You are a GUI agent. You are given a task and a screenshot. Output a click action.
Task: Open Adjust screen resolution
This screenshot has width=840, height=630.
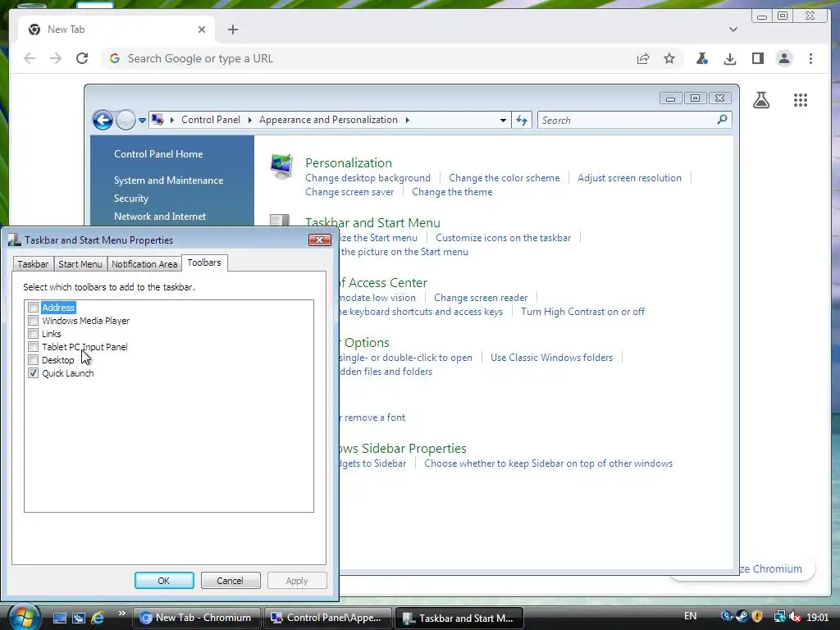click(x=629, y=178)
